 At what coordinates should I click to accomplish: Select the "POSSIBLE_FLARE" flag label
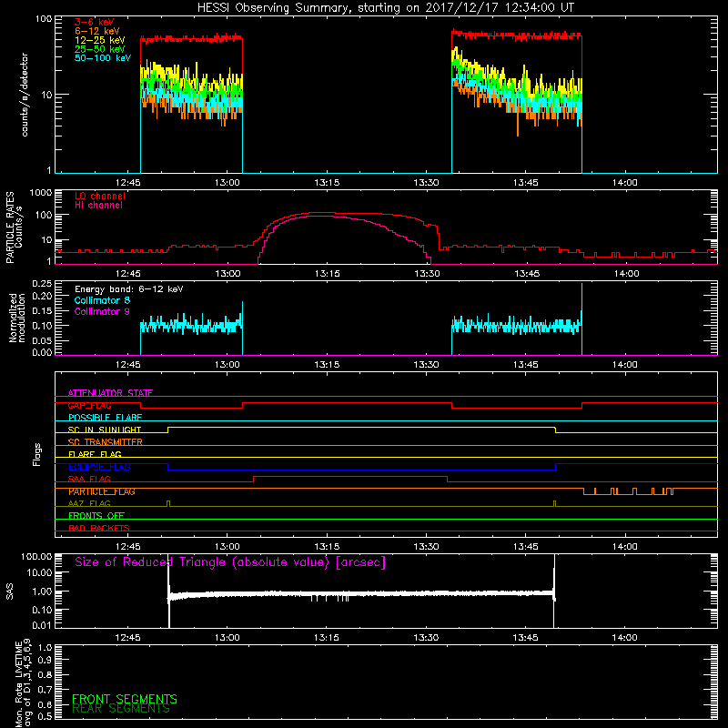pos(105,418)
